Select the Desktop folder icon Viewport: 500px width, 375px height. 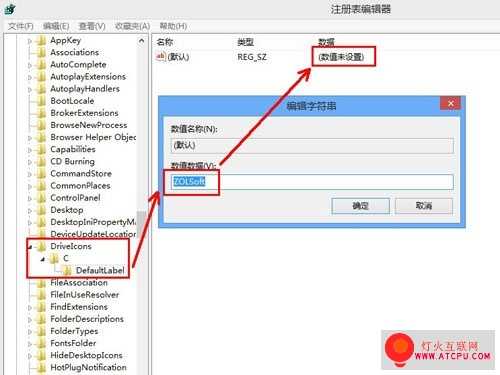[41, 210]
